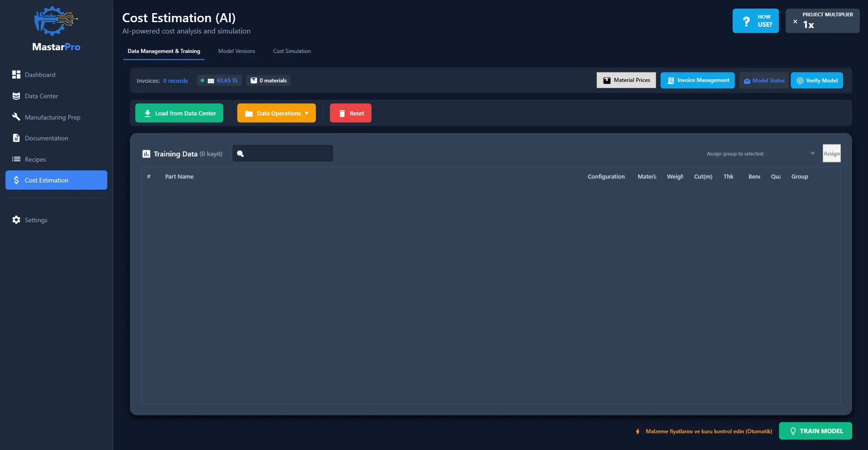Click the 0 records invoices link

(x=176, y=81)
